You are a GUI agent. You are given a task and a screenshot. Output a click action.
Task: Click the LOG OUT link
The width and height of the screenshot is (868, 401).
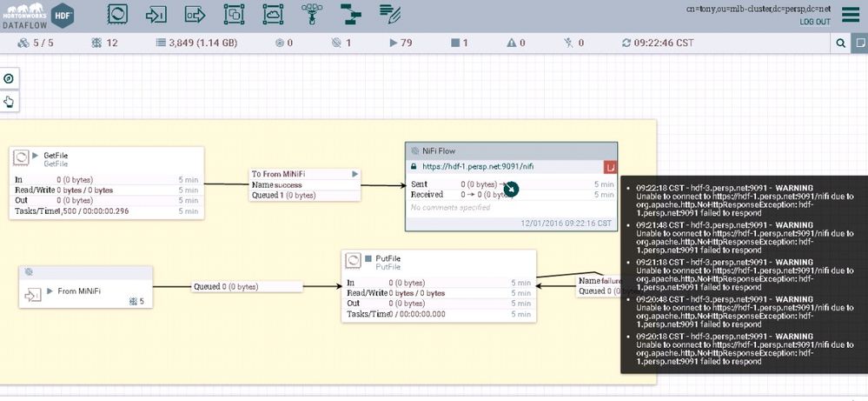tap(814, 22)
